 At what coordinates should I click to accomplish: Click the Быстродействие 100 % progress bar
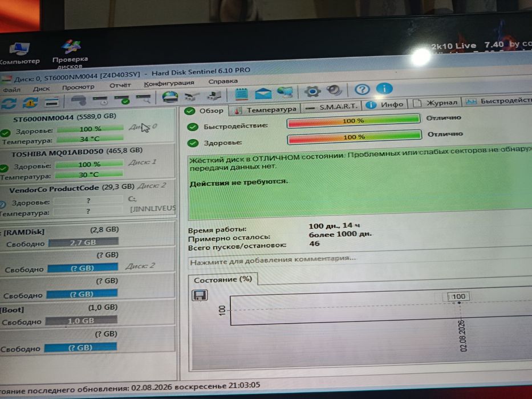[x=353, y=121]
